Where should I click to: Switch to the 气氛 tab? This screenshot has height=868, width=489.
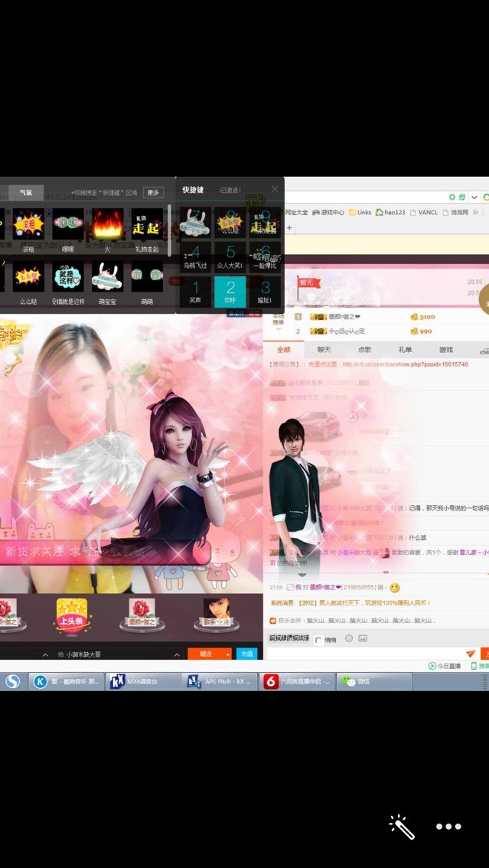coord(26,193)
